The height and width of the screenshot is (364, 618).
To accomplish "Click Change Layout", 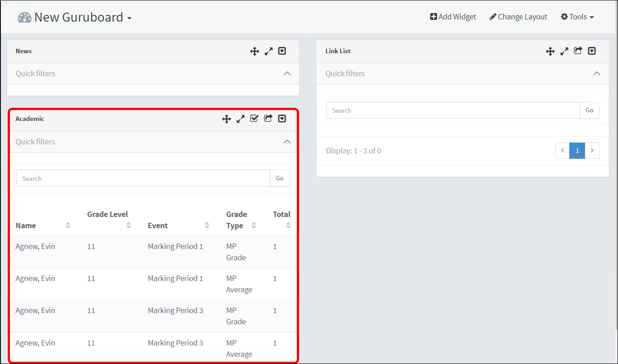I will click(x=518, y=17).
